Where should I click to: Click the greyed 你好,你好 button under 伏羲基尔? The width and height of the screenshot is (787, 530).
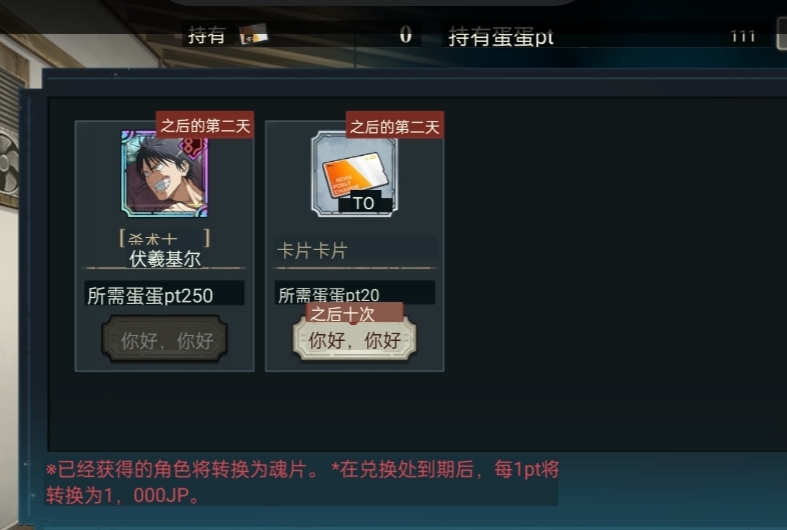(x=165, y=340)
